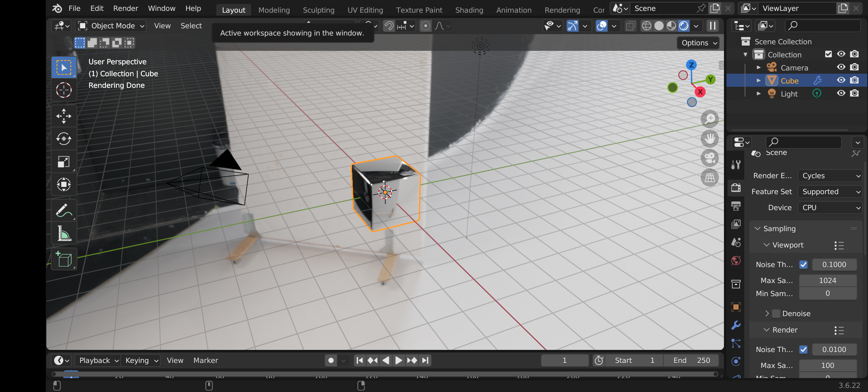Open the Render Engine Cycles dropdown
868x392 pixels.
coord(830,176)
